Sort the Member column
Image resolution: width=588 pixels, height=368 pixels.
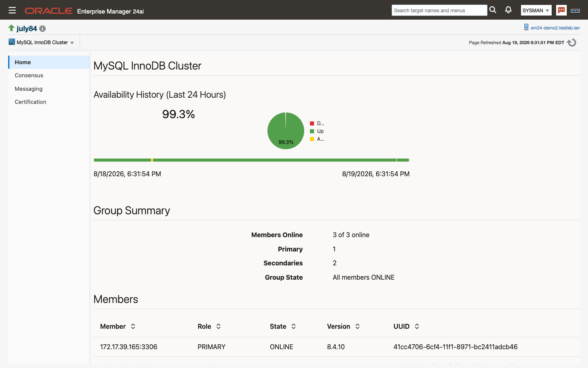[133, 326]
